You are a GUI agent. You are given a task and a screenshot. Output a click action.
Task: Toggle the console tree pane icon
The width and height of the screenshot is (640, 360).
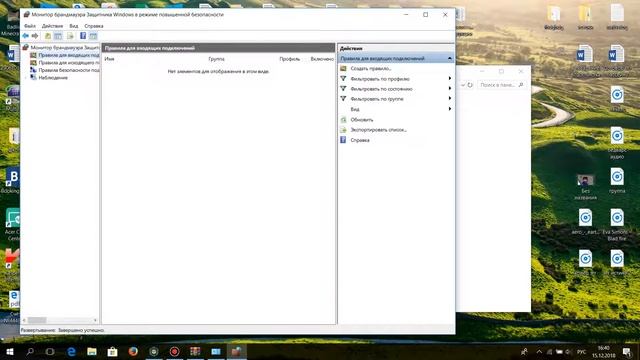[x=58, y=36]
